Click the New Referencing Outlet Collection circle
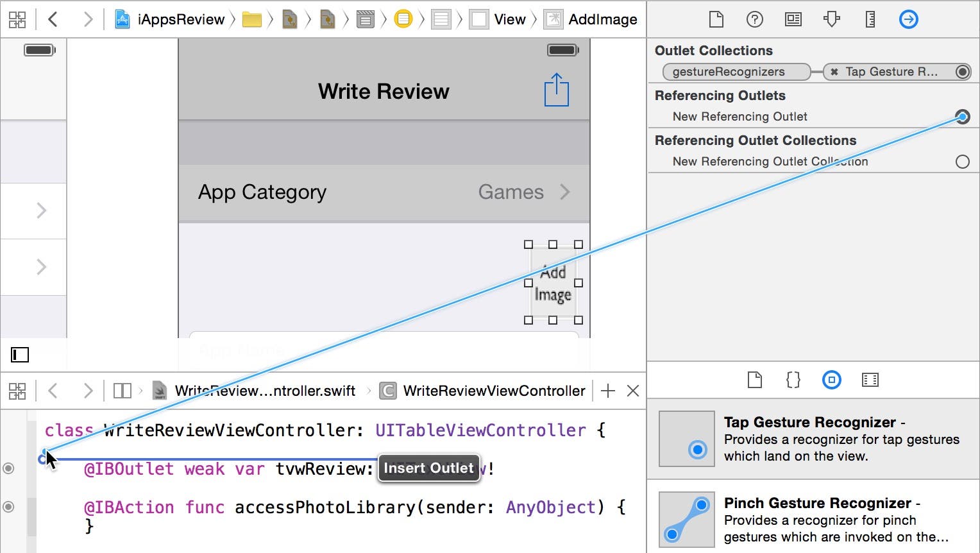The width and height of the screenshot is (980, 553). 962,162
